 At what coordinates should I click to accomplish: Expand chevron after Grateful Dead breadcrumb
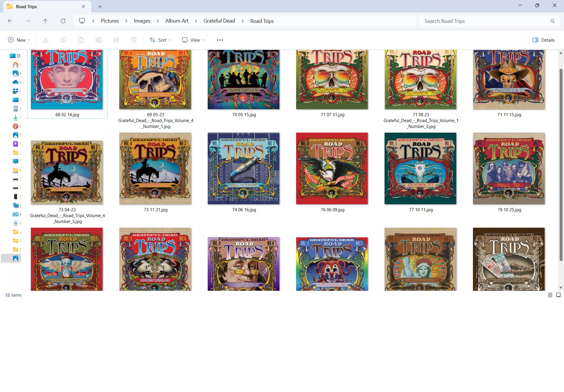click(x=243, y=21)
